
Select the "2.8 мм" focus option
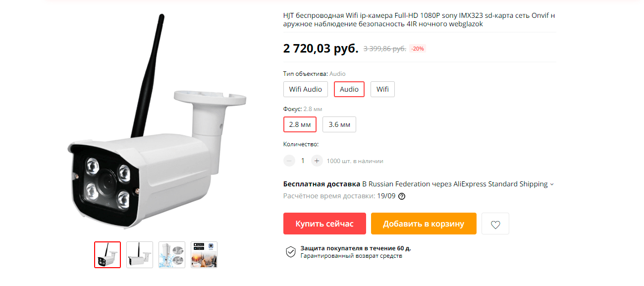pyautogui.click(x=300, y=124)
